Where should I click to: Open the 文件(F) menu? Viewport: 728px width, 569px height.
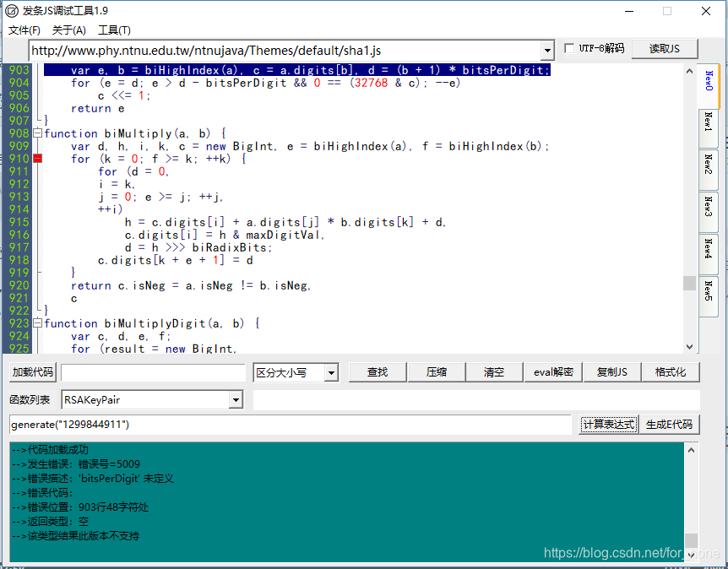pyautogui.click(x=24, y=30)
